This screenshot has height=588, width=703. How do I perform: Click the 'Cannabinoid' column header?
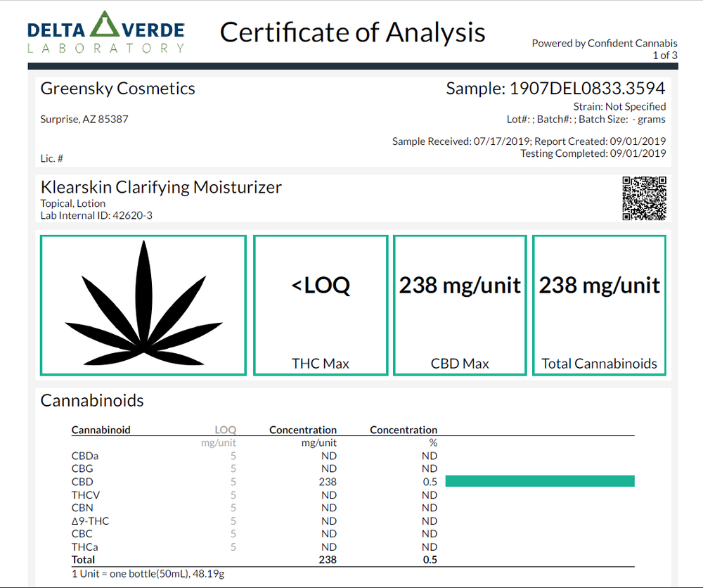coord(101,430)
